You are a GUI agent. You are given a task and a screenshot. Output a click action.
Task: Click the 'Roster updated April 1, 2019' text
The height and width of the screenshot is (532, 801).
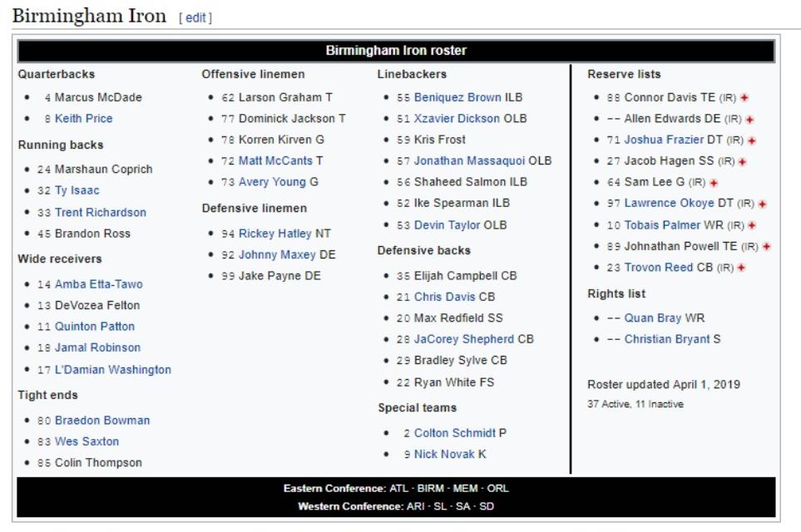click(x=664, y=384)
